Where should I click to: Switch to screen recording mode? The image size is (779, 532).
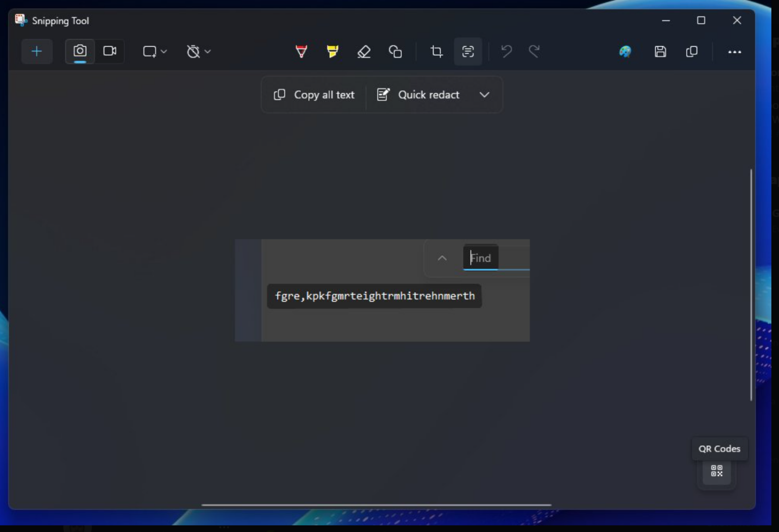coord(110,51)
